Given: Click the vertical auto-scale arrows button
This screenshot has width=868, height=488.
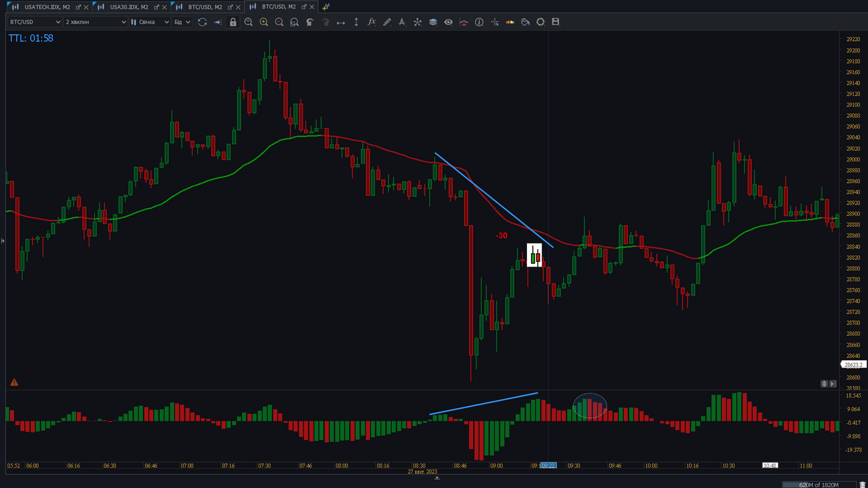Looking at the screenshot, I should tap(824, 384).
